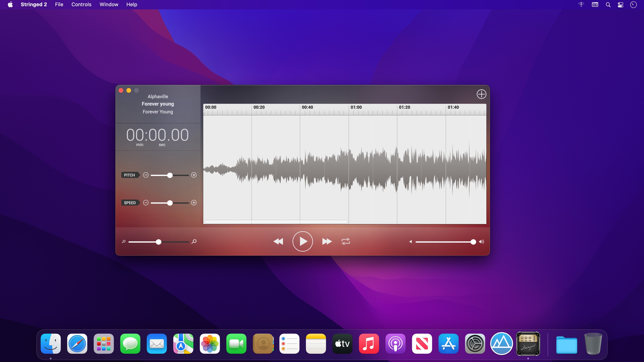Click the rewind button
Image resolution: width=644 pixels, height=362 pixels.
[x=278, y=241]
